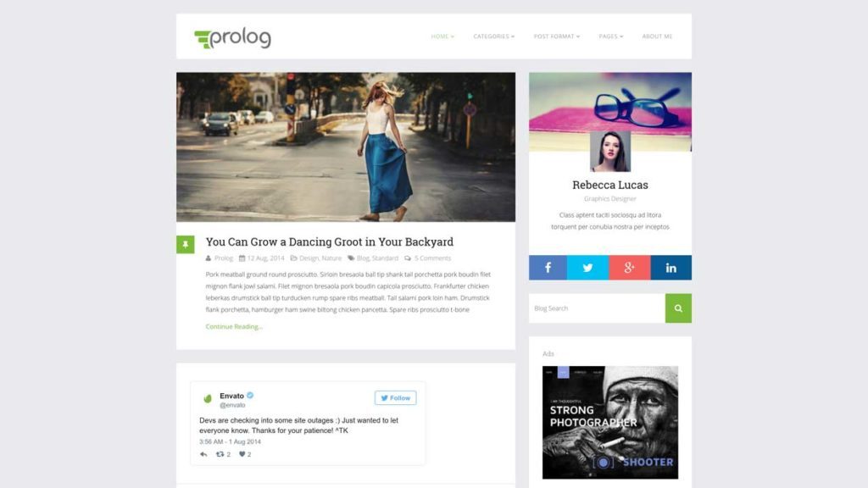The width and height of the screenshot is (868, 488).
Task: Click the Google Plus icon
Action: click(630, 268)
